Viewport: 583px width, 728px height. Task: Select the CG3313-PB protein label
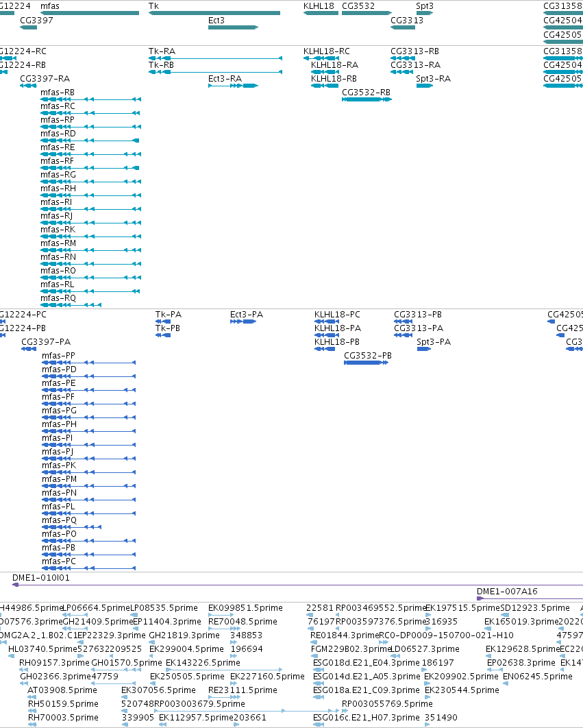[418, 315]
